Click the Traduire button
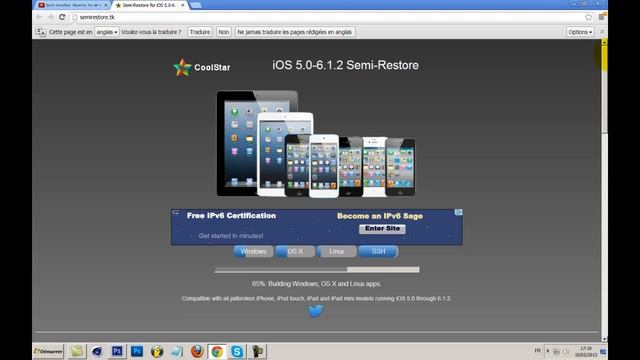Image resolution: width=640 pixels, height=360 pixels. (x=200, y=32)
